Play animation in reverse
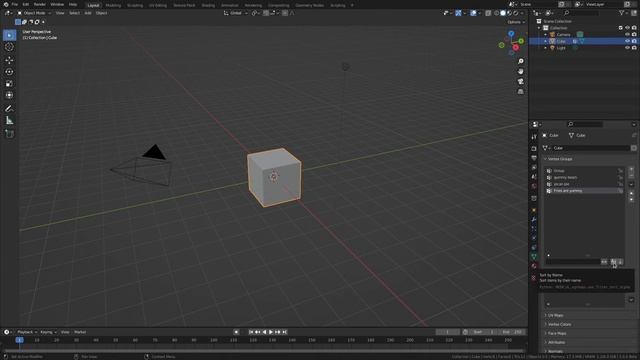Screen dimensions: 640x360 264,332
